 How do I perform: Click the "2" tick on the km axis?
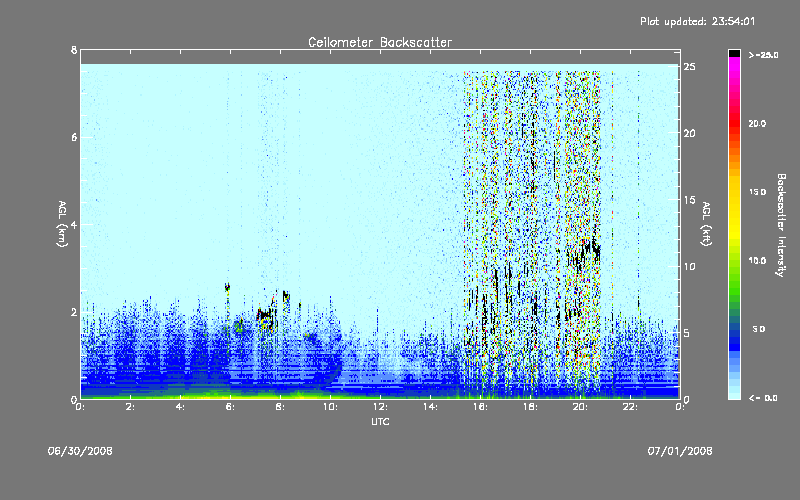(x=74, y=312)
